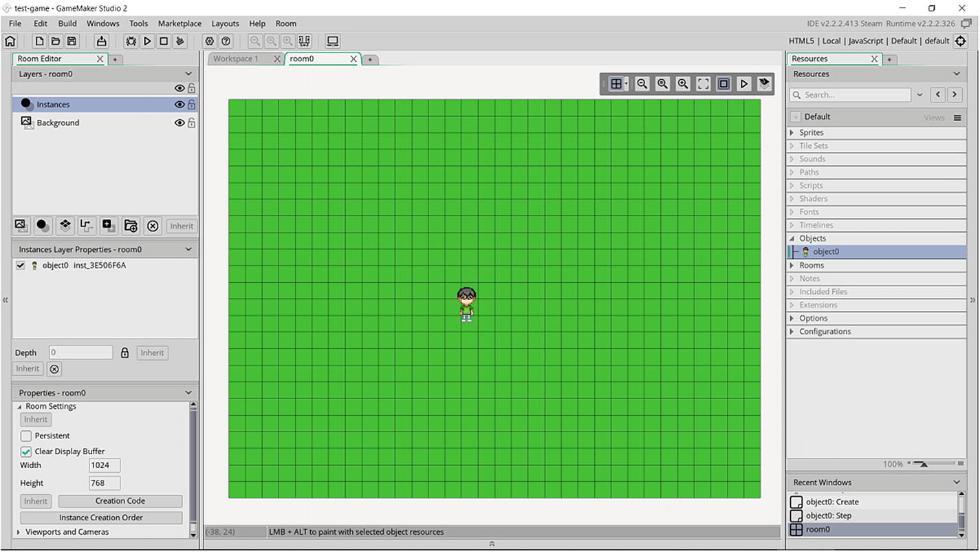The image size is (980, 552).
Task: Save the project with floppy disk icon
Action: (72, 41)
